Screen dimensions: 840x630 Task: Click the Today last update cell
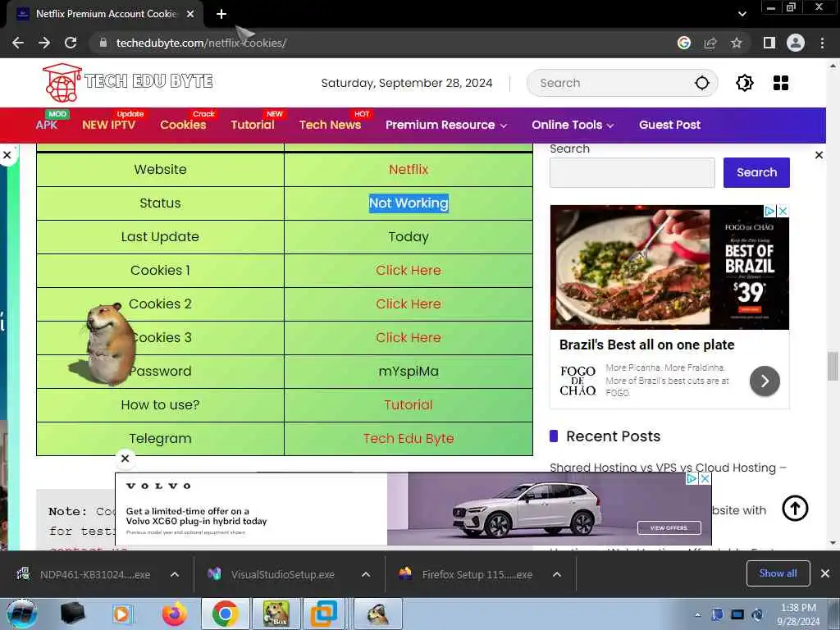(409, 237)
